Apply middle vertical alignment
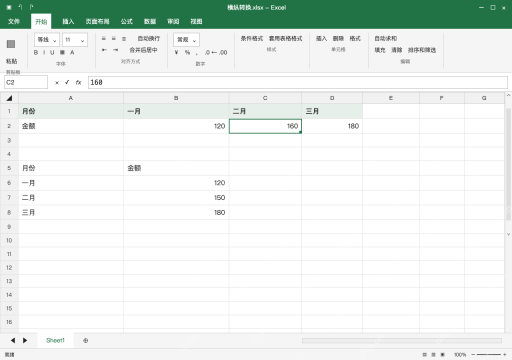The height and width of the screenshot is (360, 512). tap(114, 39)
